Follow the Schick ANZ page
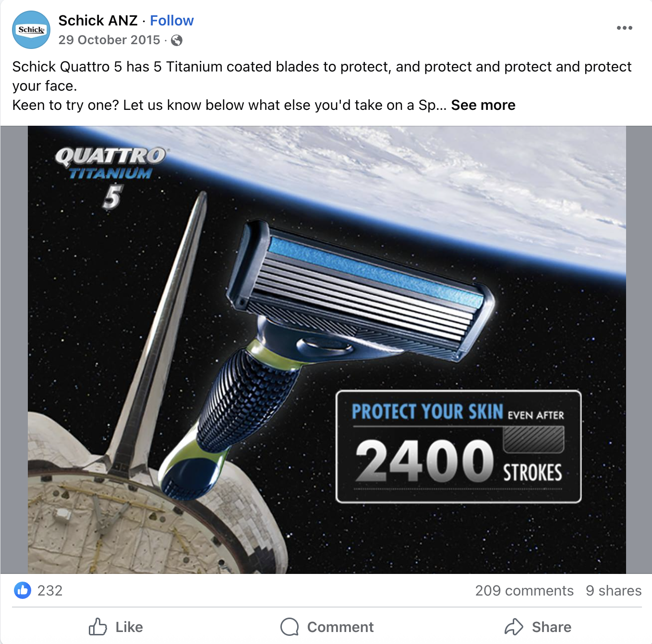 tap(172, 21)
